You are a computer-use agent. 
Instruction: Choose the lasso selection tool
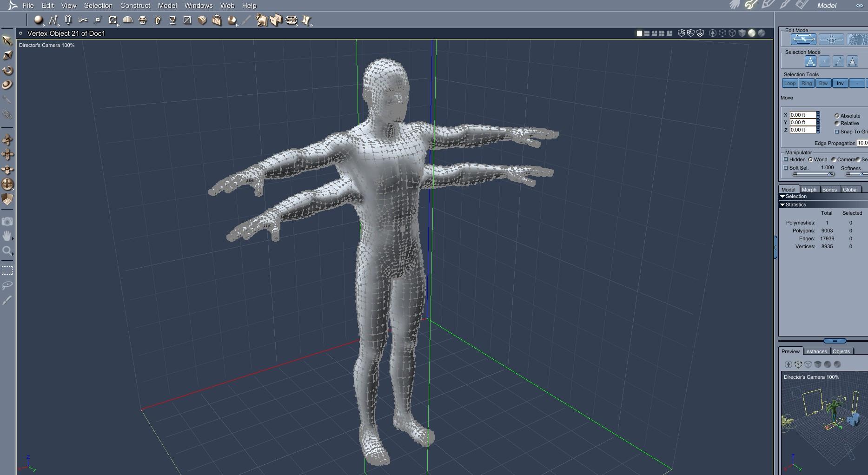(7, 285)
